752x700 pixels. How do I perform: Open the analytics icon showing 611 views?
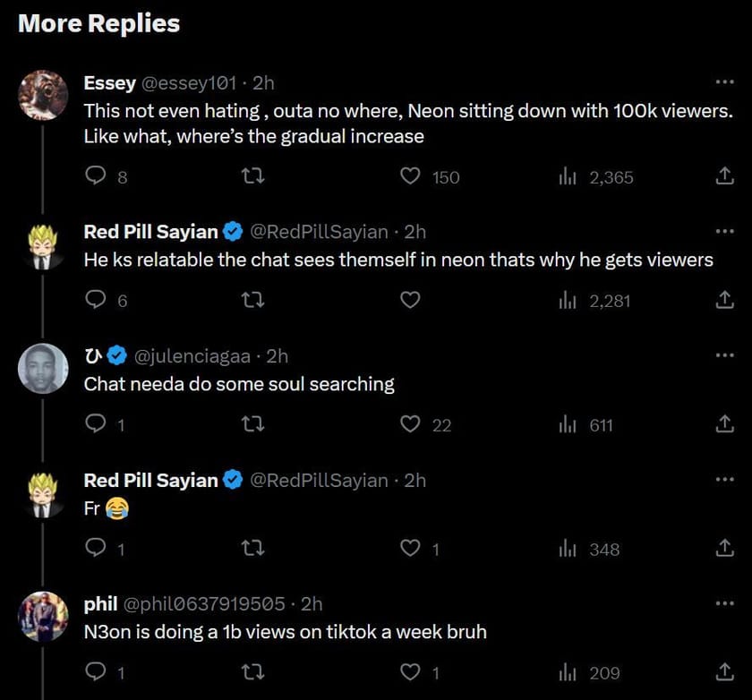568,424
